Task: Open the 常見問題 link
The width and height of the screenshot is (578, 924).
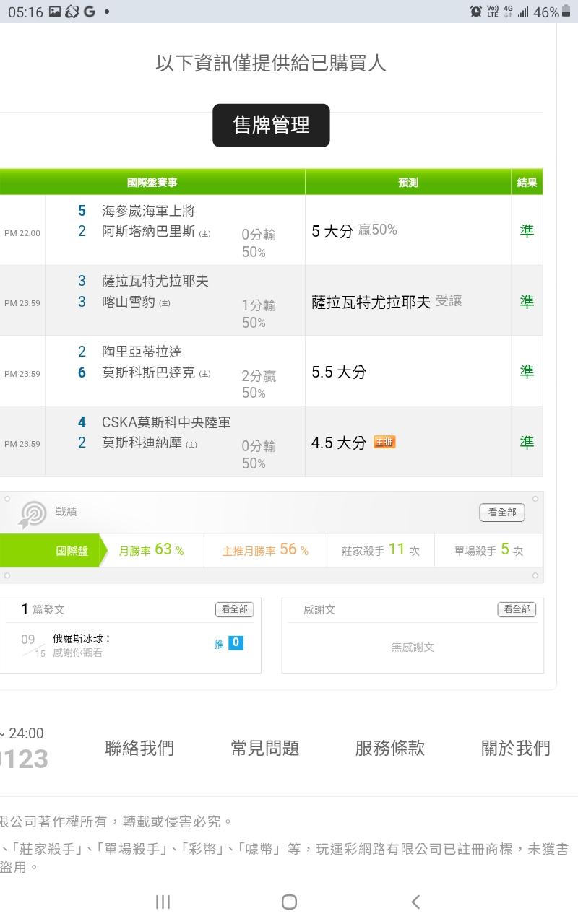Action: coord(265,749)
